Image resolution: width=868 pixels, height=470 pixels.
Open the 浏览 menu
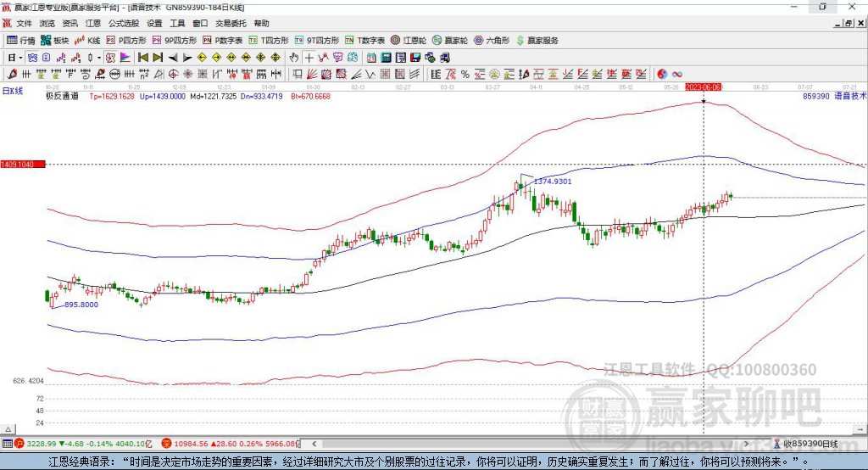point(47,23)
